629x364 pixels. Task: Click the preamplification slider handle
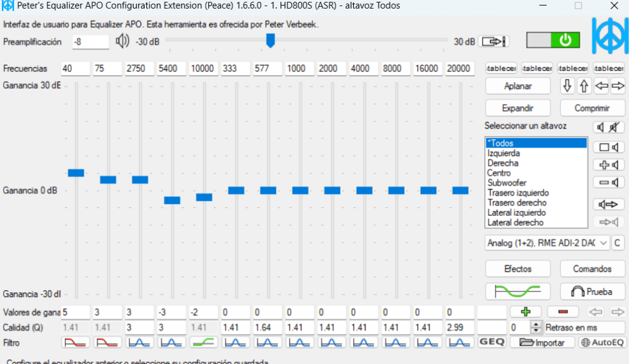[x=270, y=41]
